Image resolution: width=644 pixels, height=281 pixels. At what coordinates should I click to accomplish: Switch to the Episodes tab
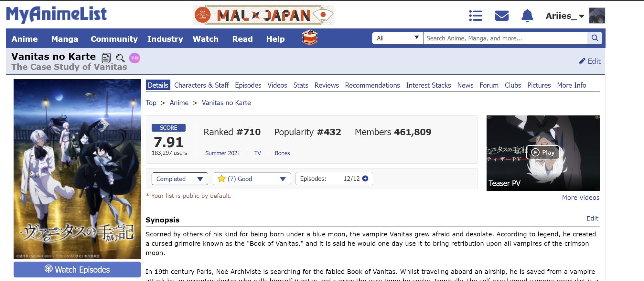(248, 85)
